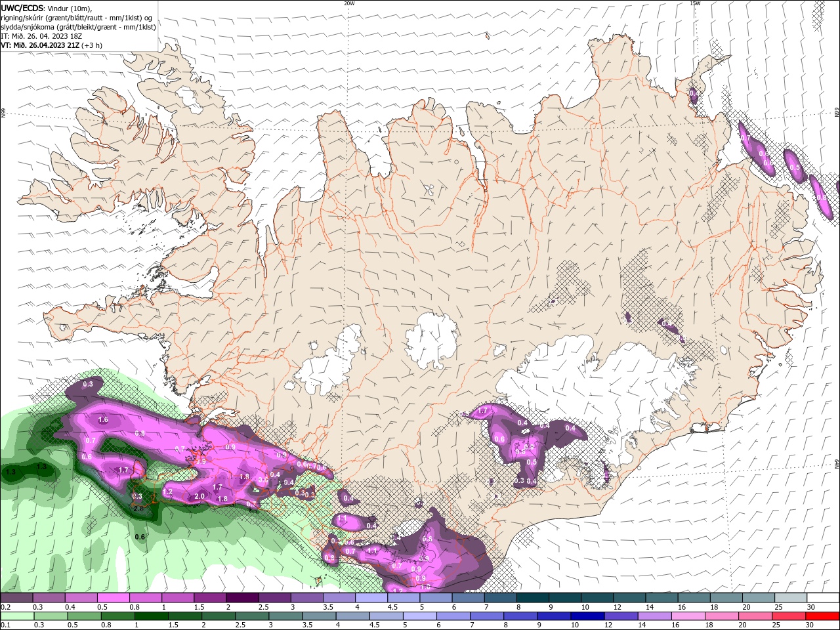Pick the pale grey snow swatch above 25
This screenshot has height=630, width=840.
791,598
